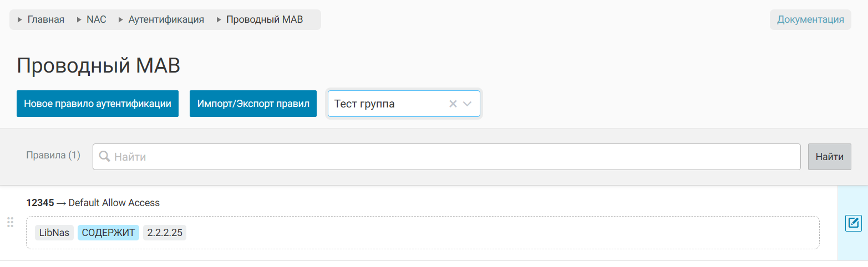868x267 pixels.
Task: Go to Главная in breadcrumb
Action: (45, 19)
